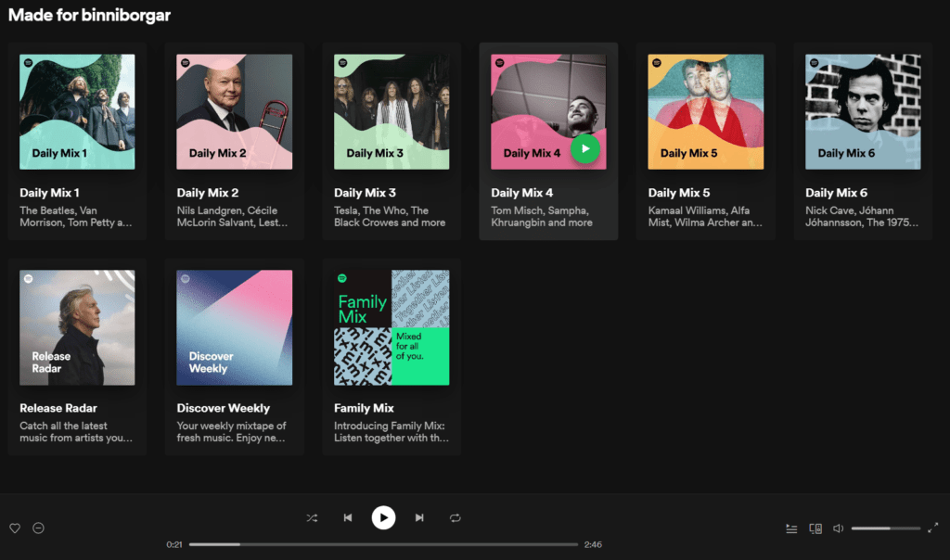This screenshot has width=950, height=560.
Task: Click 'Tesla, The Who' description text
Action: click(x=390, y=216)
